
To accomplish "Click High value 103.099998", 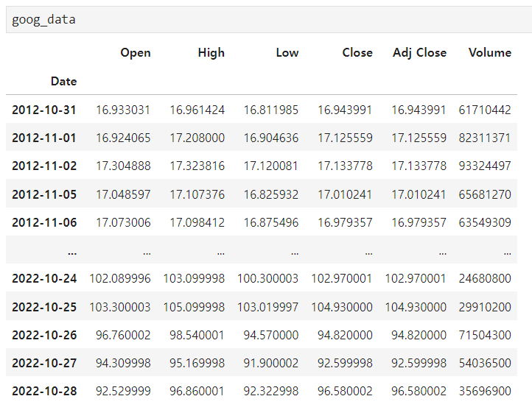I will (194, 278).
